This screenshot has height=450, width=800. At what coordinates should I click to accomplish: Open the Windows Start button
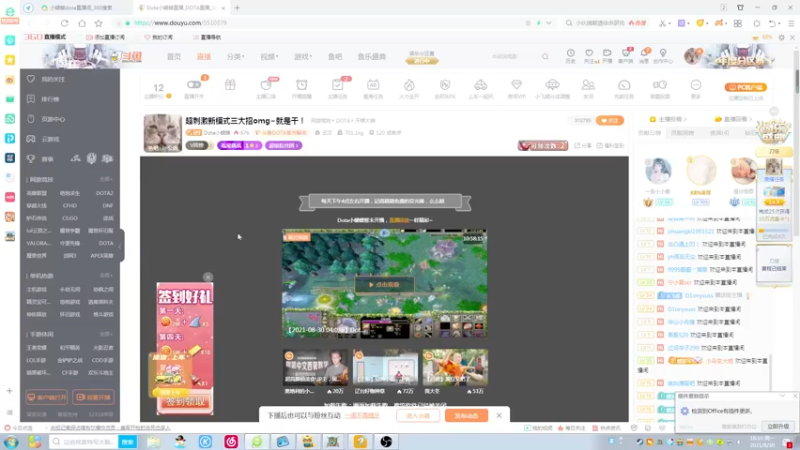pyautogui.click(x=11, y=442)
